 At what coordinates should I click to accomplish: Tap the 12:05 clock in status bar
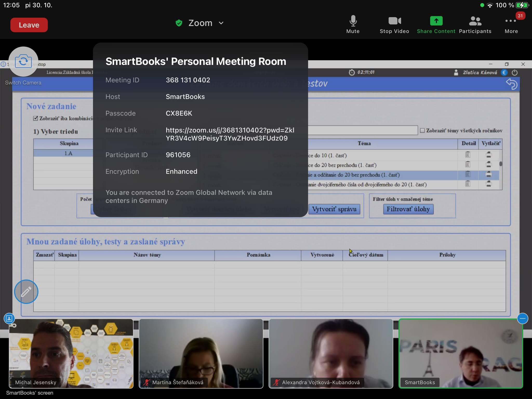tap(11, 5)
